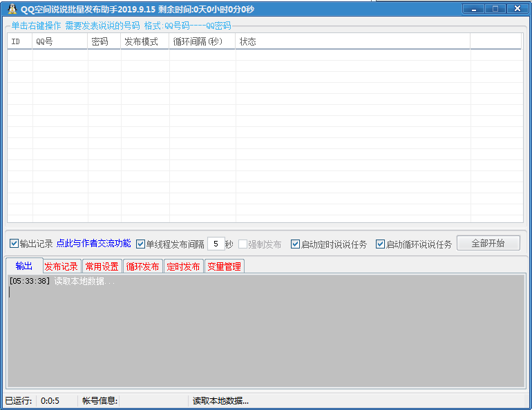Click the 发布模式 column header

point(145,41)
